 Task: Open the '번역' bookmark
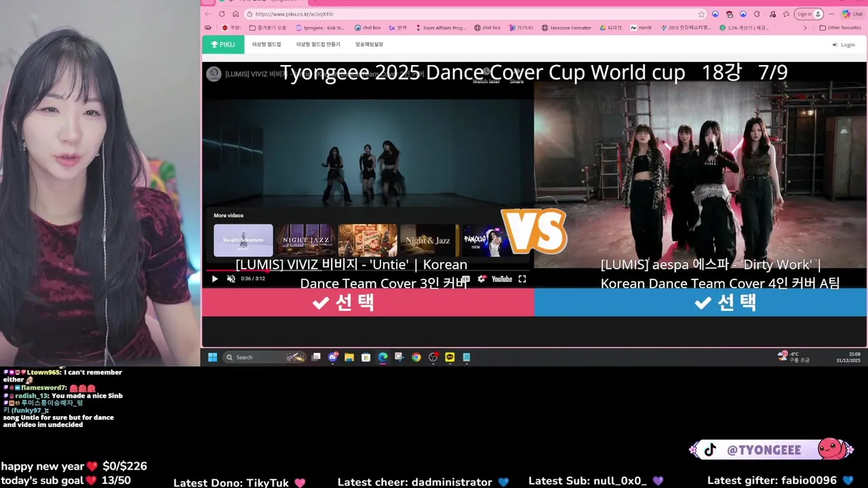pos(398,28)
